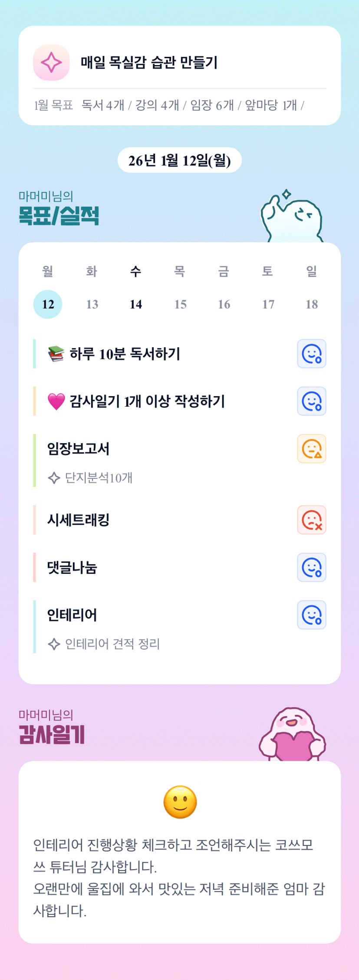Select day 12 in the week calendar
Screen dimensions: 359x980
[x=48, y=304]
